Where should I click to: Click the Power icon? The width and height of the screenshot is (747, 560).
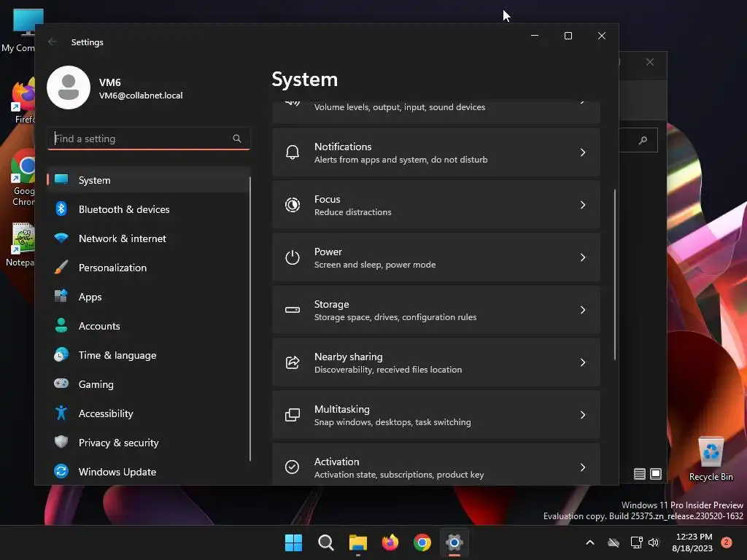292,257
